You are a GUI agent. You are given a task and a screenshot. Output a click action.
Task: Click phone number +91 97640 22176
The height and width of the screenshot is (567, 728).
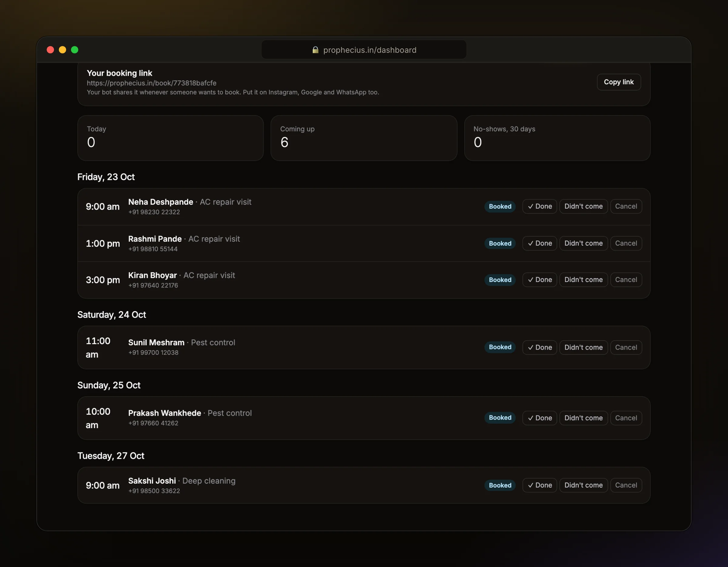point(153,285)
